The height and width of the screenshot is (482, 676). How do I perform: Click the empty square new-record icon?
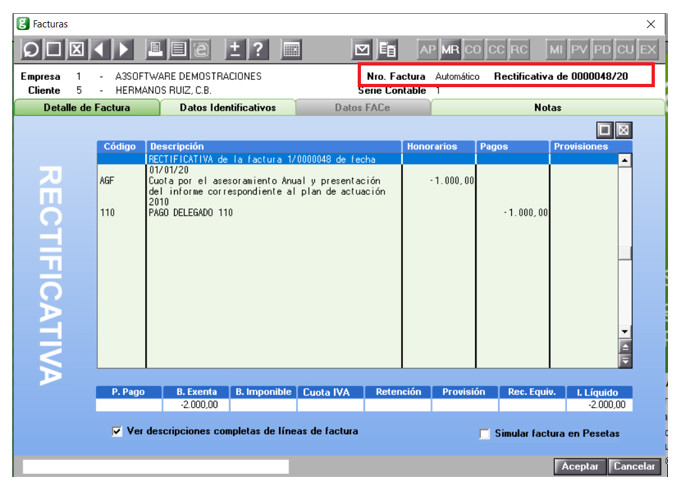(x=54, y=49)
